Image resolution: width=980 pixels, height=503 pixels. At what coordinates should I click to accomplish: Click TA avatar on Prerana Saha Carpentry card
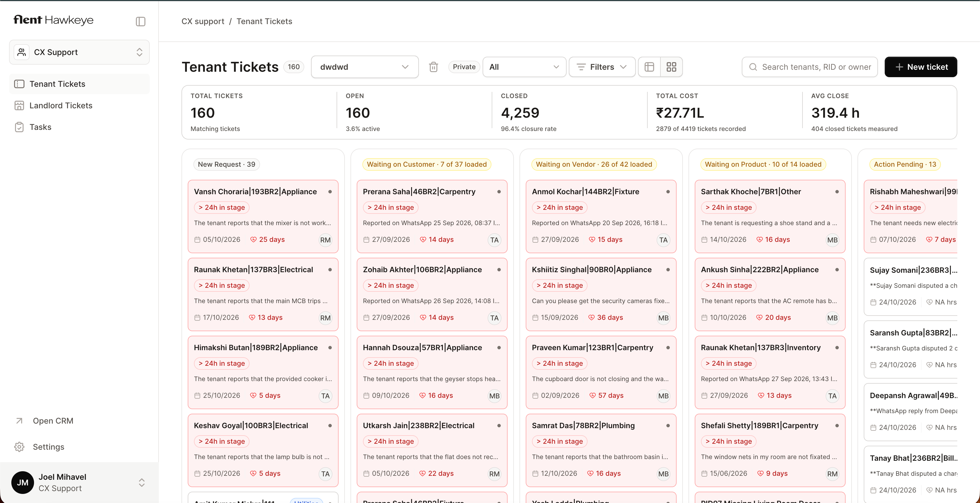pos(494,240)
